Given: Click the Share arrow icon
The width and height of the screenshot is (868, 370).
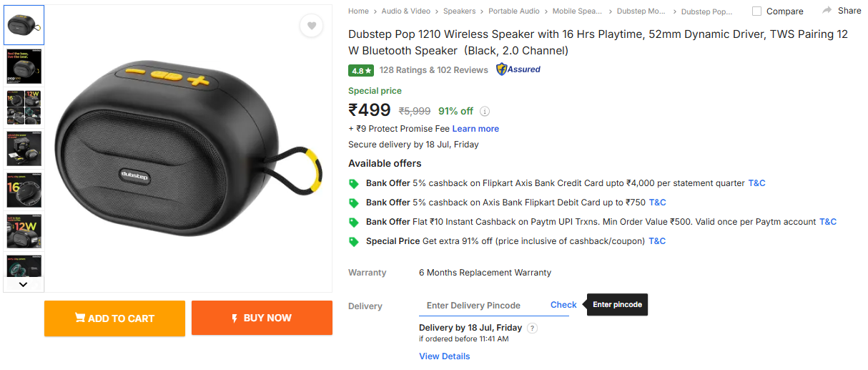Looking at the screenshot, I should (827, 11).
